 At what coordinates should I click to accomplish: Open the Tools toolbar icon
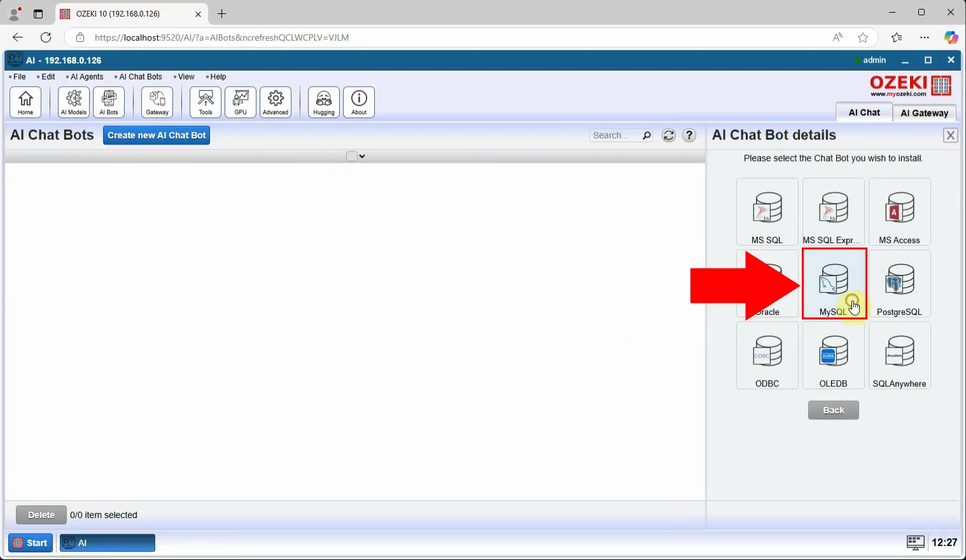pyautogui.click(x=206, y=102)
